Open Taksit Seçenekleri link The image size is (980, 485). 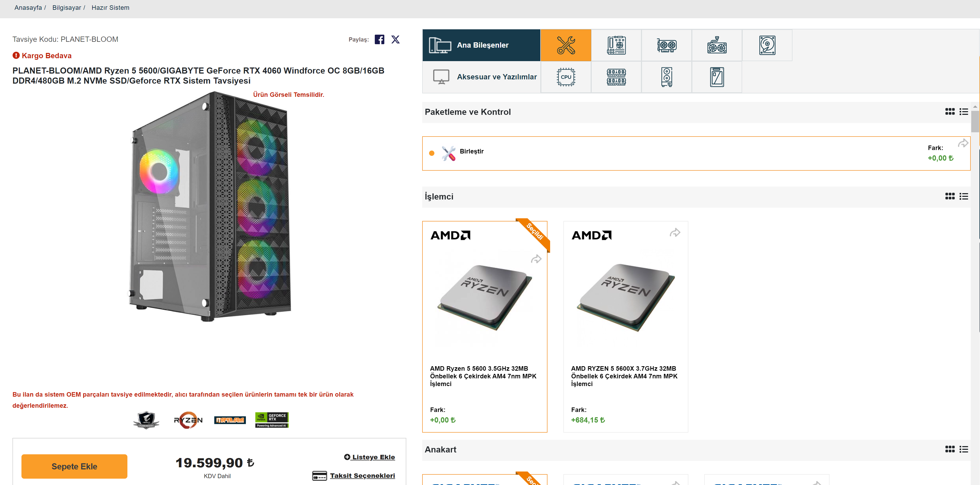(362, 475)
